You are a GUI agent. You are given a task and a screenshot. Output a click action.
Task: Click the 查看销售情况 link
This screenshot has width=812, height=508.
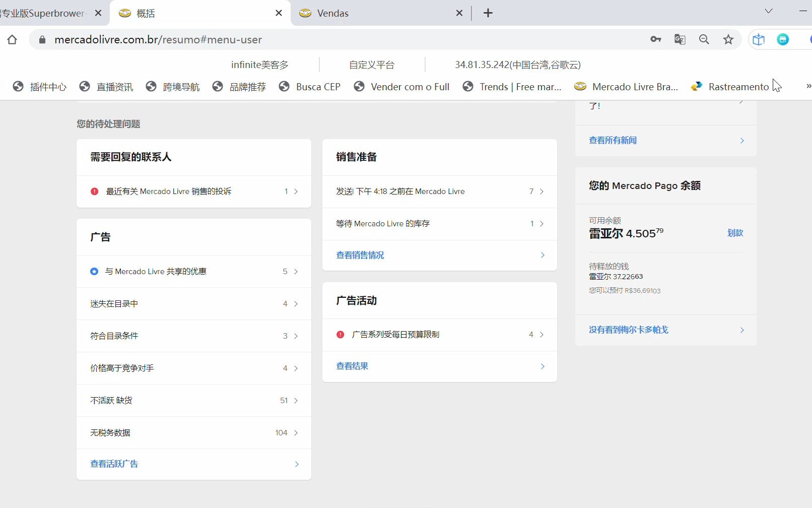360,256
